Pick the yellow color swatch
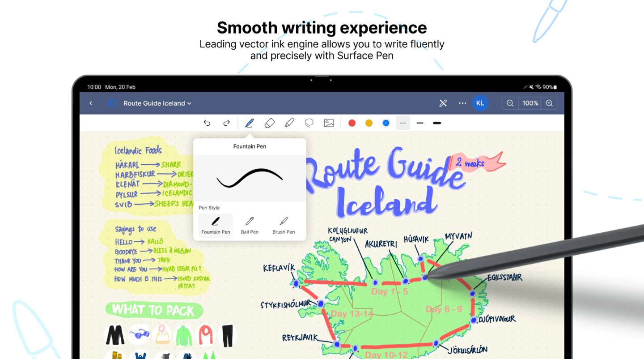Screen dimensions: 644x359 tap(369, 123)
